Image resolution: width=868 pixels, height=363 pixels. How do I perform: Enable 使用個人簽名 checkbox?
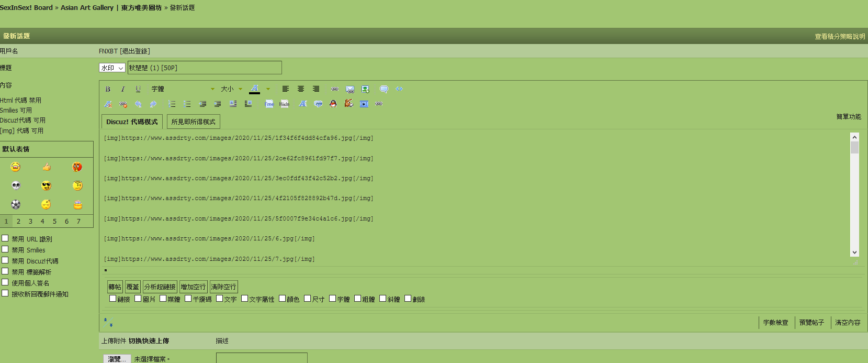click(5, 282)
